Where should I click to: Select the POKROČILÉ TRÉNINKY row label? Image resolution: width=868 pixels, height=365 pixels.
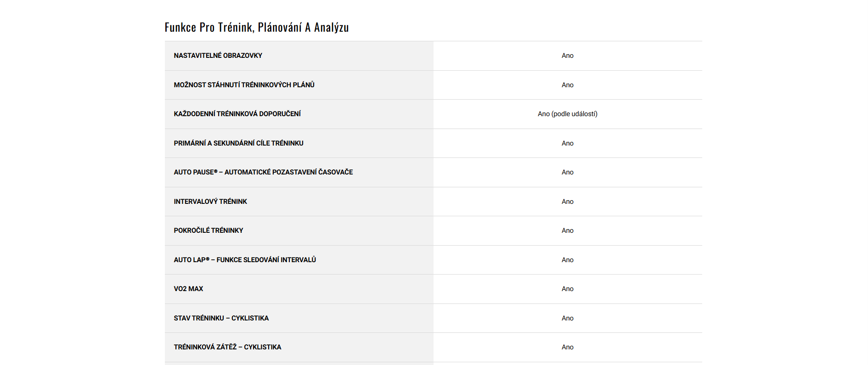[209, 230]
